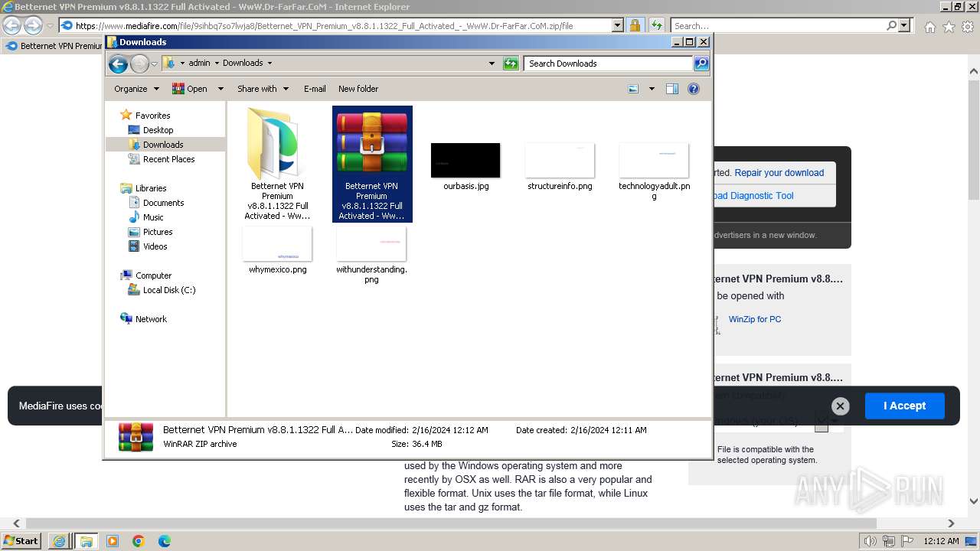Select the technologyadult.png file

pyautogui.click(x=654, y=171)
